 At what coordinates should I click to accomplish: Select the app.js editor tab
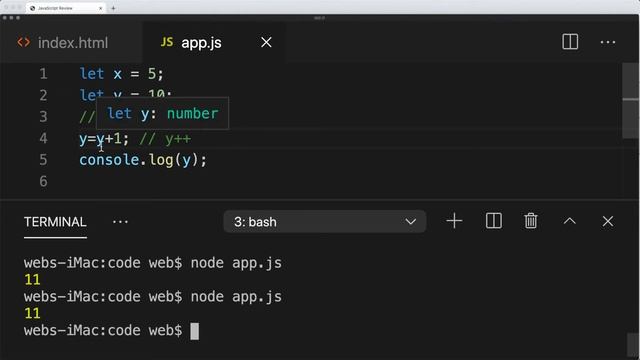(x=201, y=42)
